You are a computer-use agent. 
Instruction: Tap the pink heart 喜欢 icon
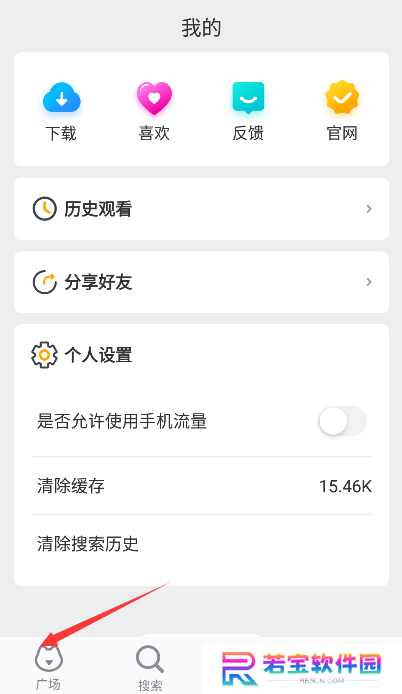[154, 98]
